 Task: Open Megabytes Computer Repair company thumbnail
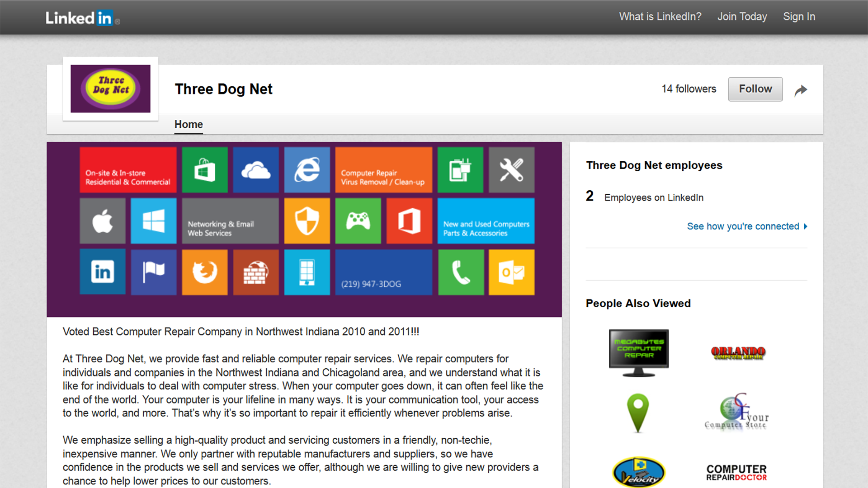[638, 353]
